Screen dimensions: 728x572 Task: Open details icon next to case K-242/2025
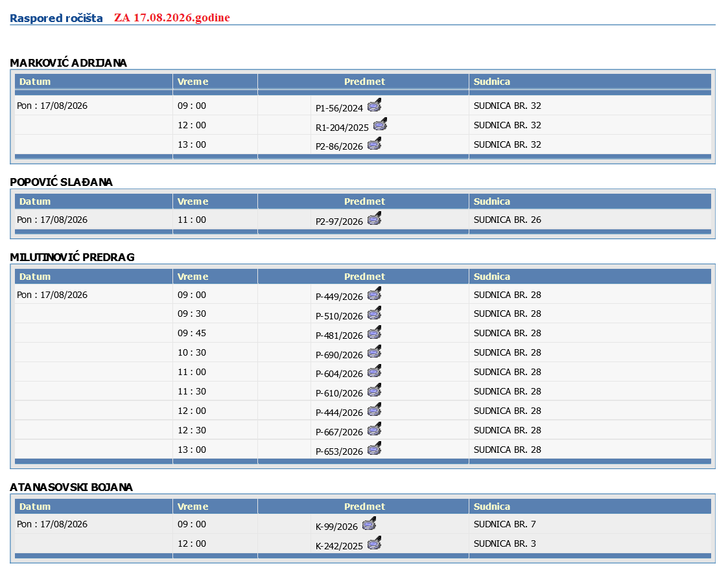374,543
